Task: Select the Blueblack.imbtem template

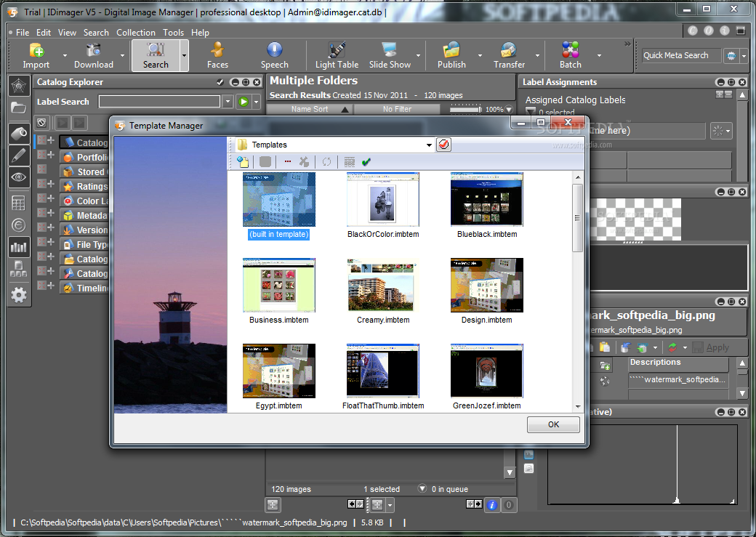Action: (x=487, y=199)
